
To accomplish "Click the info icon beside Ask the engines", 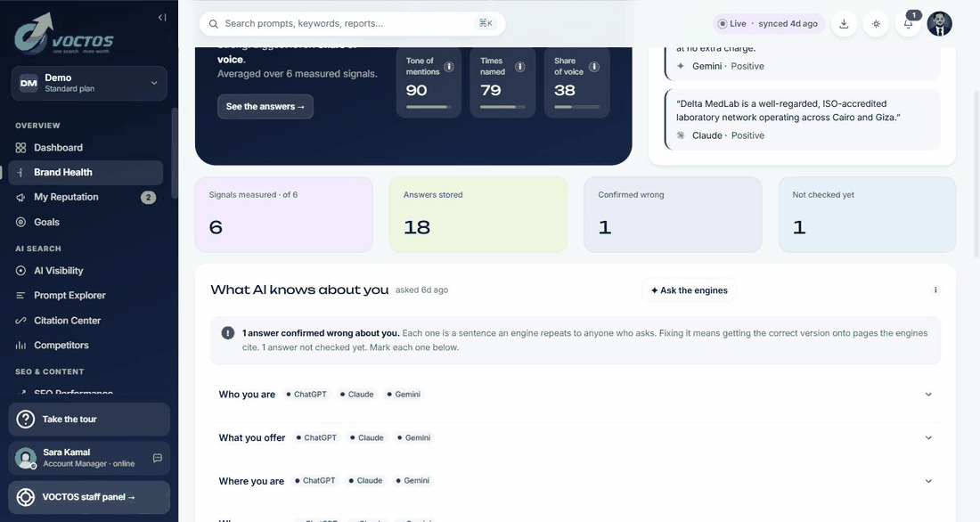I will click(935, 290).
